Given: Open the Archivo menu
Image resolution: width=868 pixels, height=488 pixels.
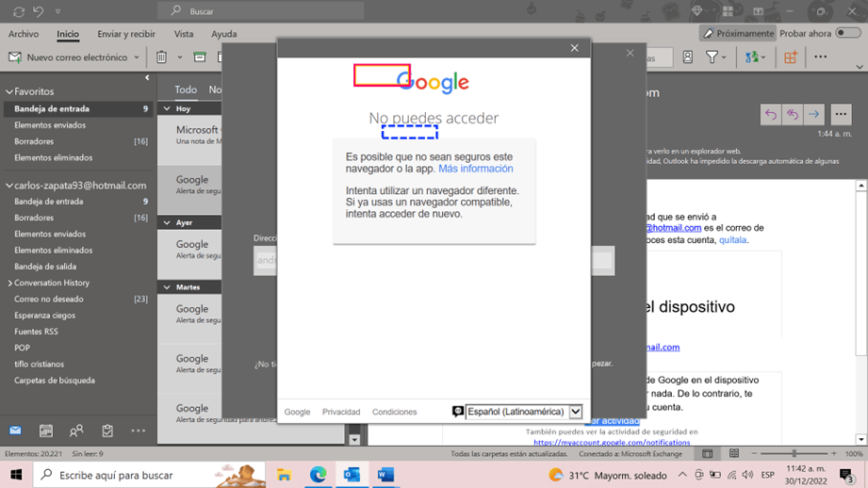Looking at the screenshot, I should [x=24, y=34].
